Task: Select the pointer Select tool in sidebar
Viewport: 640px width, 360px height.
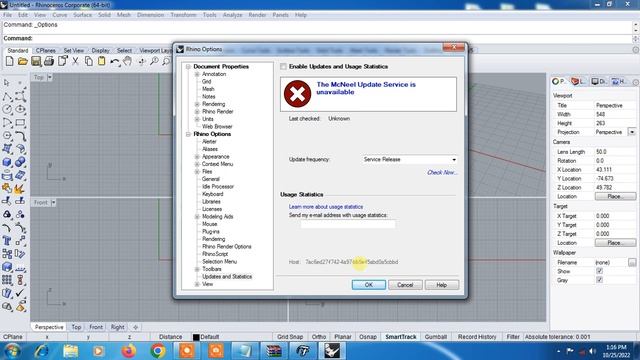Action: coord(7,83)
